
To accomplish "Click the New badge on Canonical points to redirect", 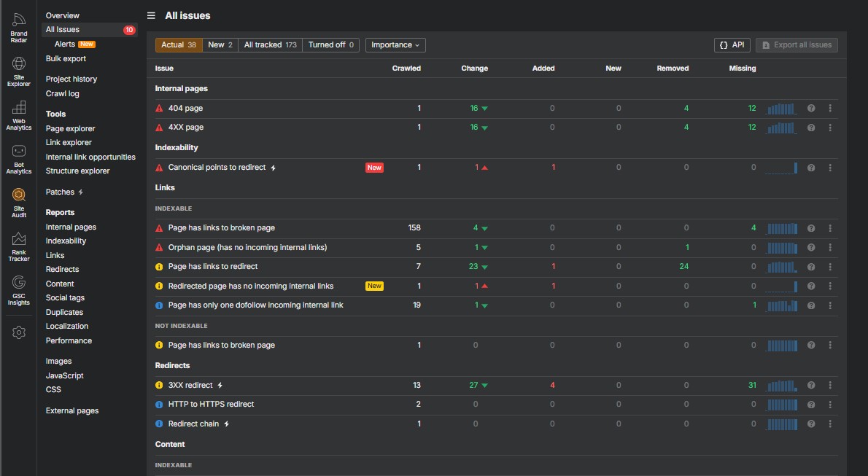I will pyautogui.click(x=374, y=168).
